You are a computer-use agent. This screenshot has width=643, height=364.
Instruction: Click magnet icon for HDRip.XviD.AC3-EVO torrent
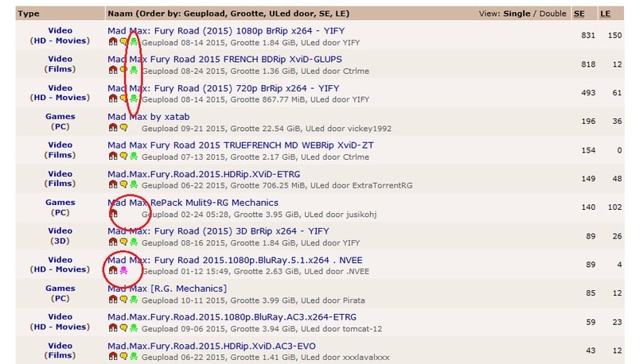(113, 356)
